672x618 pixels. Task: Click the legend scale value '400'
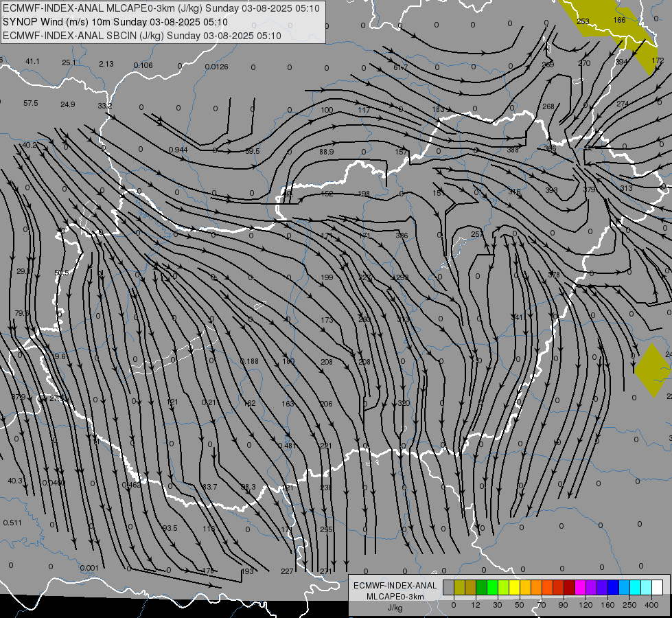(x=651, y=605)
